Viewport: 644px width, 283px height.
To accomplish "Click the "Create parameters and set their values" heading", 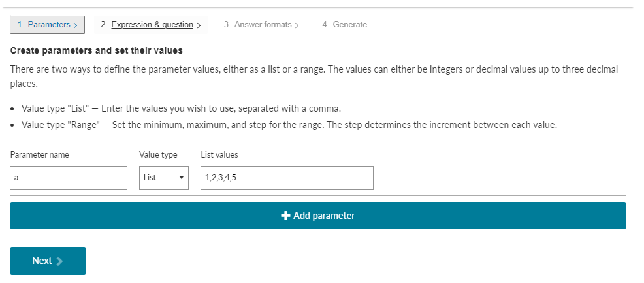I will (x=96, y=50).
